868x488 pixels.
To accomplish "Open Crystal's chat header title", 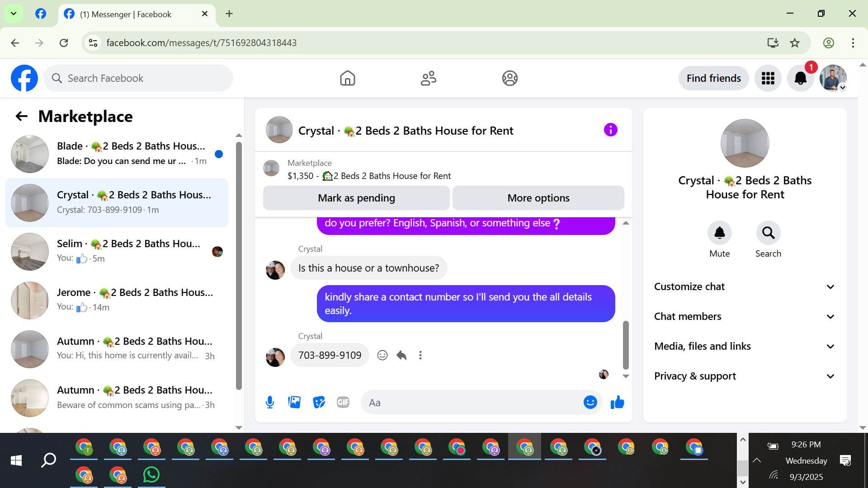I will [x=406, y=131].
